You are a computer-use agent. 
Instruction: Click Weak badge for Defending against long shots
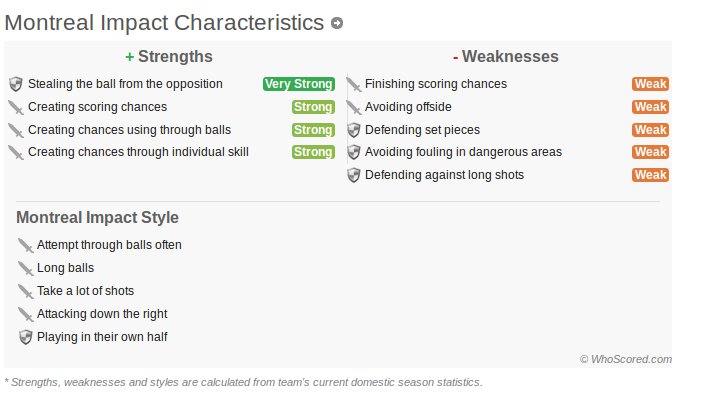click(x=650, y=175)
